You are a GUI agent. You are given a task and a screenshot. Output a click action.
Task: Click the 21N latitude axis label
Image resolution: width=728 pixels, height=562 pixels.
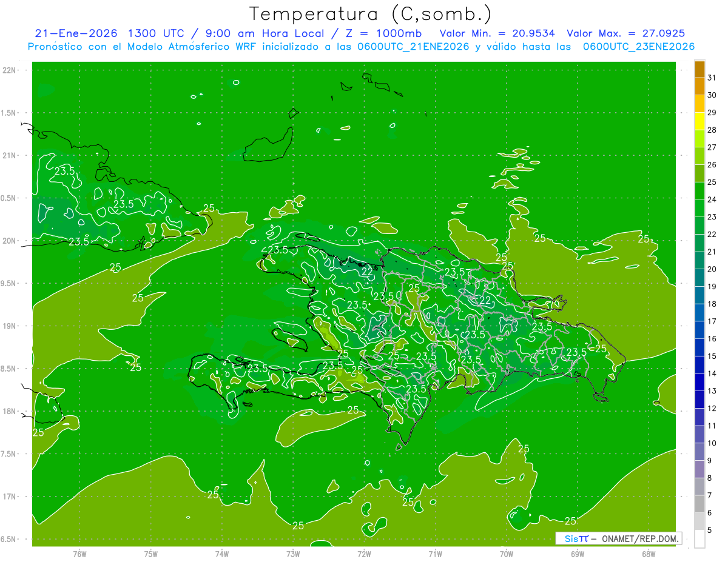tap(9, 155)
